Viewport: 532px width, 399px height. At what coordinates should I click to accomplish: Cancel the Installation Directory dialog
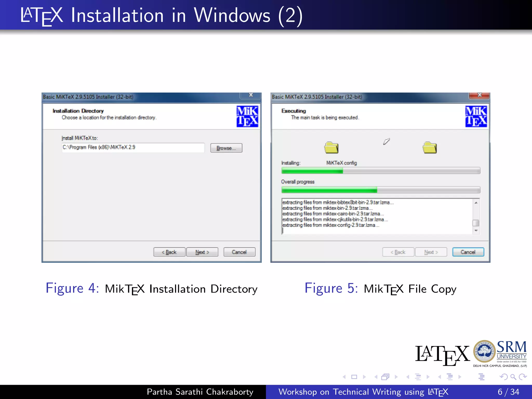tap(239, 252)
